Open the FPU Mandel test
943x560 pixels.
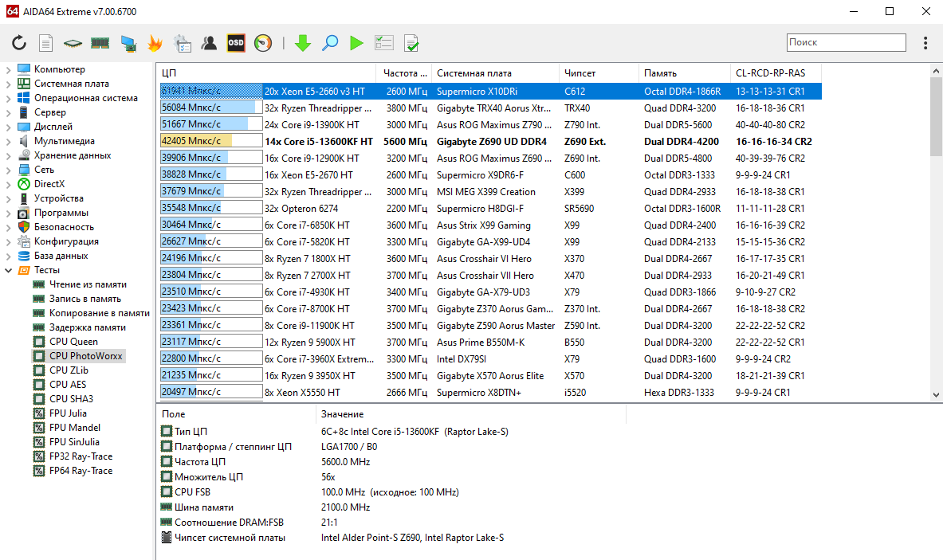coord(75,428)
